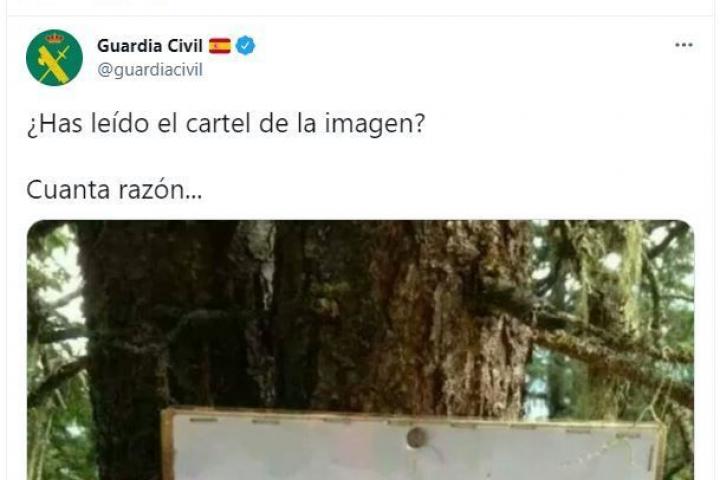Image resolution: width=720 pixels, height=480 pixels.
Task: Click the blue verified checkmark badge
Action: pos(246,45)
